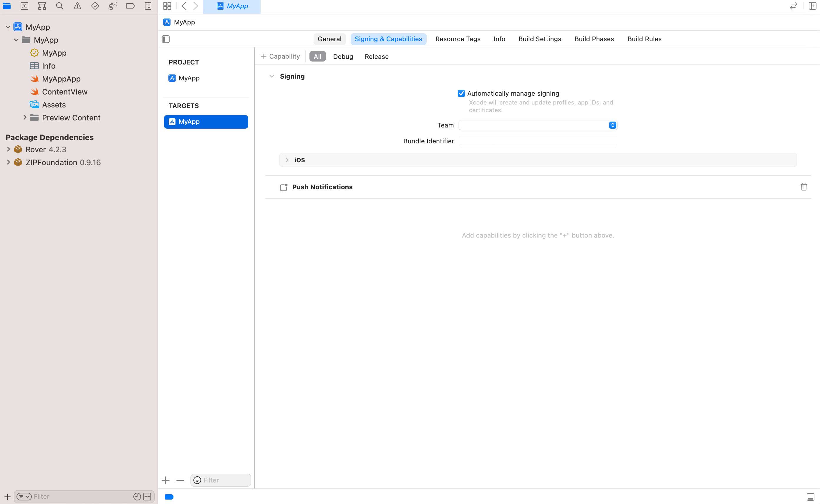Click the Push Notifications capability row
Screen dimensions: 820x504
tap(538, 187)
